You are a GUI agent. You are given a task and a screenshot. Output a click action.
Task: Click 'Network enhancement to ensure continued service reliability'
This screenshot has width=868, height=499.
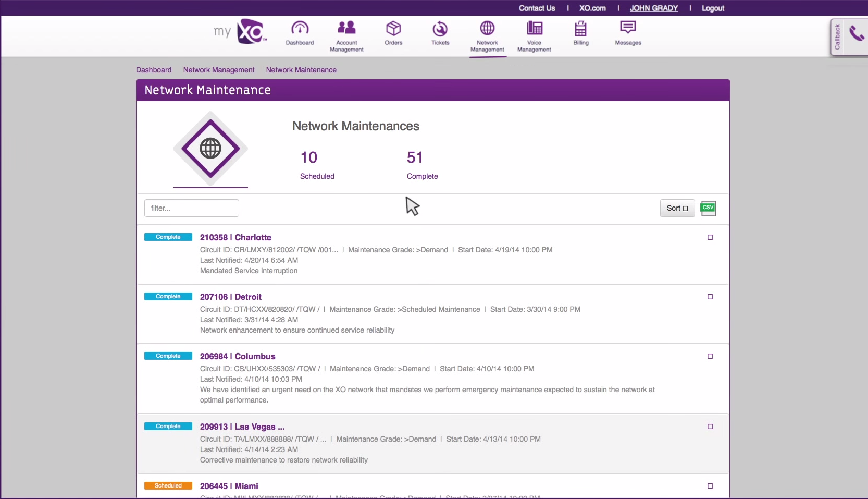[297, 330]
